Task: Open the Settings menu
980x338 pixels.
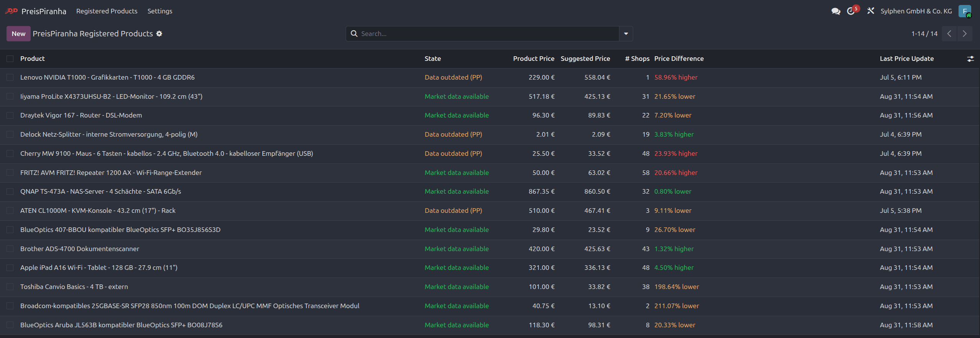Action: click(160, 11)
